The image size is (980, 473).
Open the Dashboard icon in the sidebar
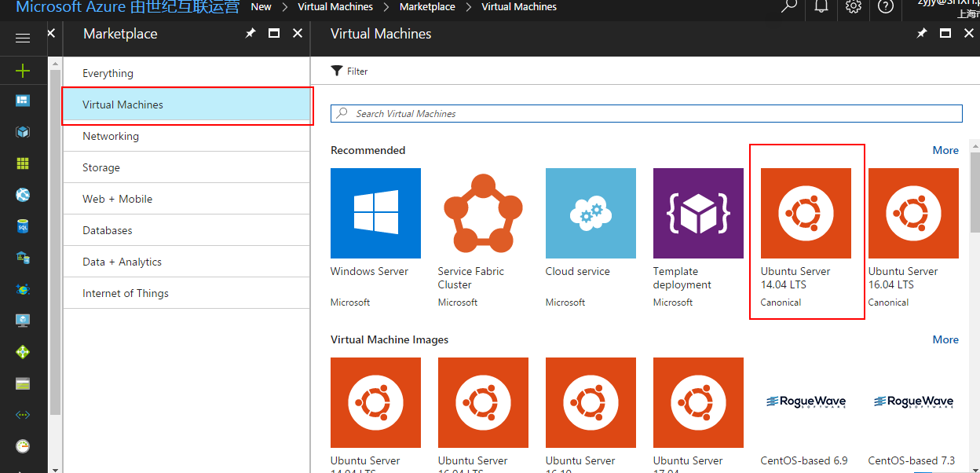click(x=23, y=101)
